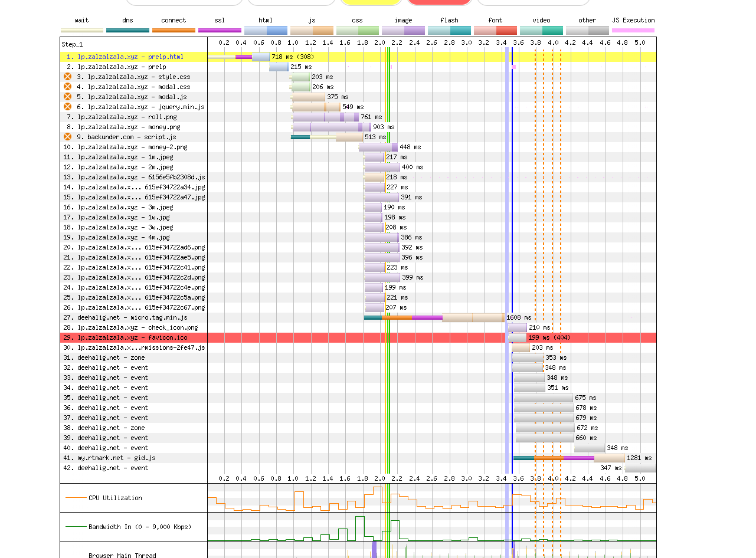Click the image color swatch in legend
The width and height of the screenshot is (756, 558).
(x=403, y=30)
